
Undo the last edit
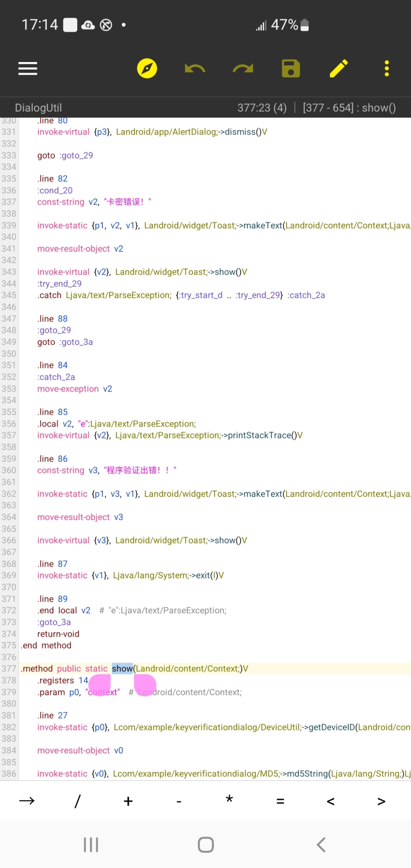pos(195,69)
